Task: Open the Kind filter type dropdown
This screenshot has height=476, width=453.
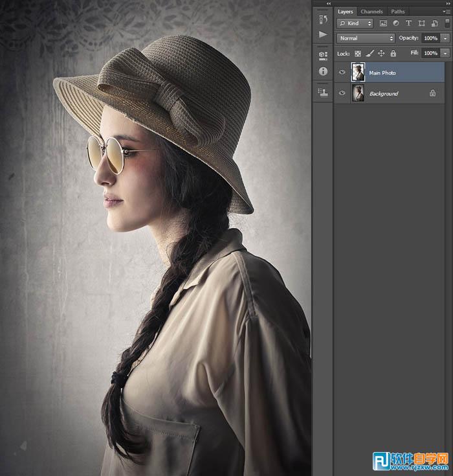Action: [x=355, y=23]
